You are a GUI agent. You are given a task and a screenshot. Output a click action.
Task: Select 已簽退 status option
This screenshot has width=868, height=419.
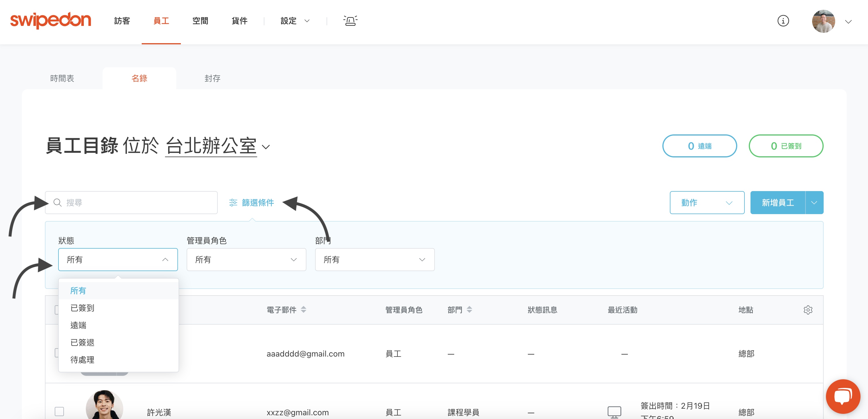119,342
